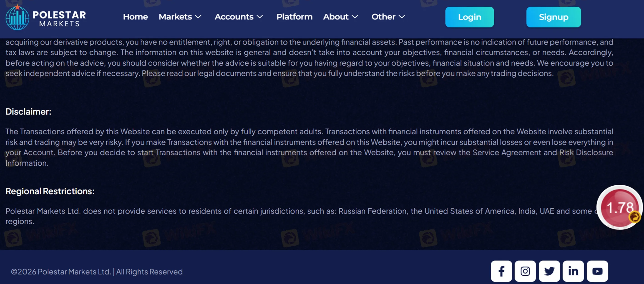Click the Signup button
Screen dimensions: 644x284
[553, 17]
